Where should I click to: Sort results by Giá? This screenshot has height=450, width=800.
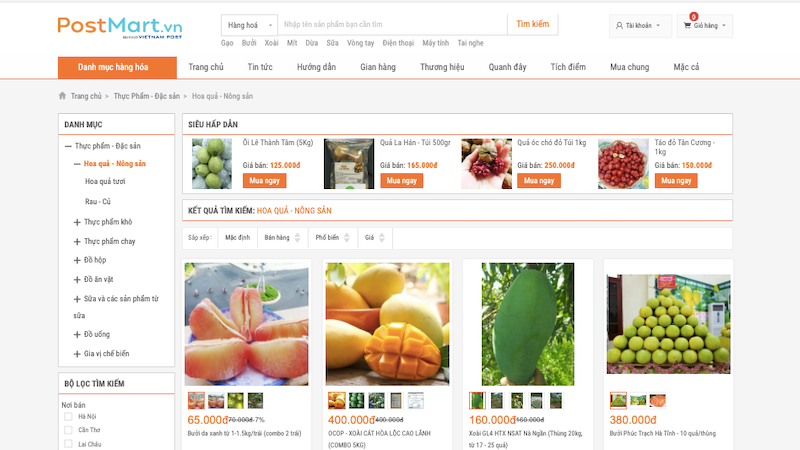tap(374, 238)
